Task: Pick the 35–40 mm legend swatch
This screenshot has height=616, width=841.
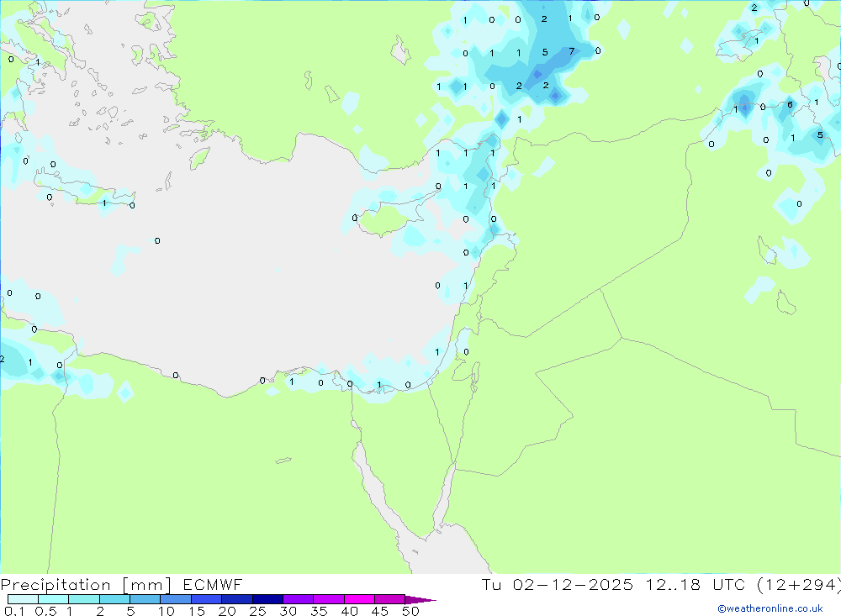Action: (328, 599)
